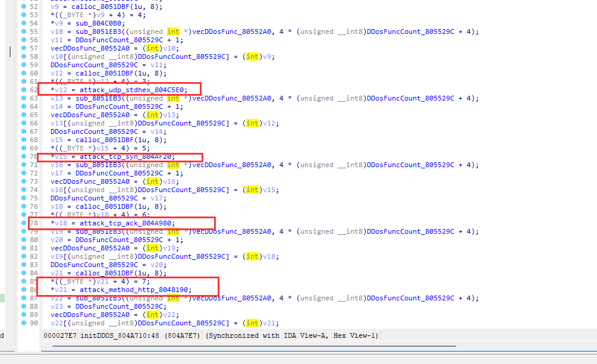Click the blue dot beside line 86

click(24, 290)
